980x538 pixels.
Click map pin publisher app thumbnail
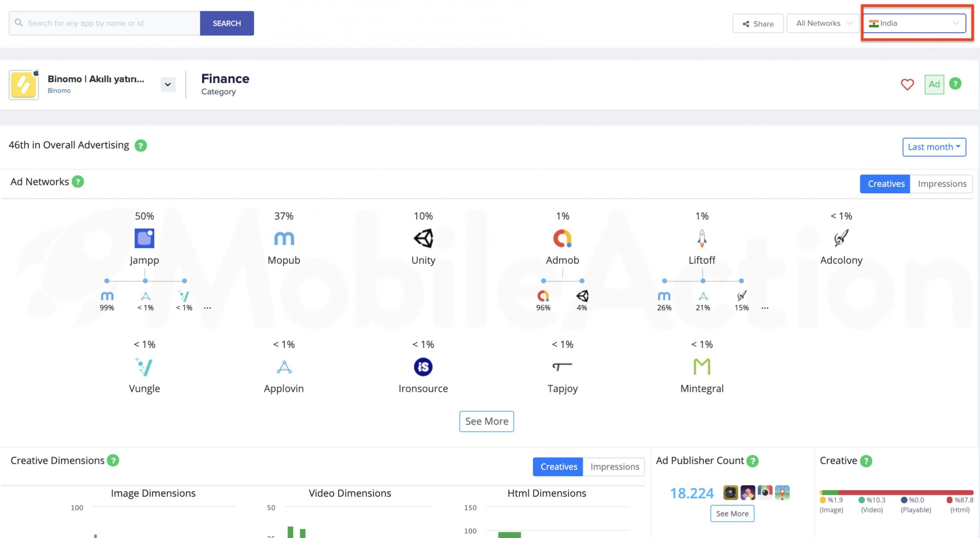pyautogui.click(x=782, y=492)
